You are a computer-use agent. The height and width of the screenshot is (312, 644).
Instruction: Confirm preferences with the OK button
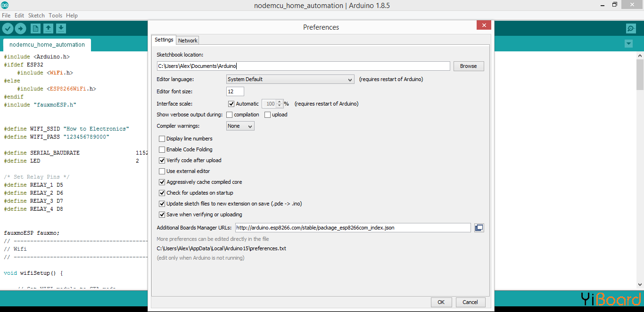pos(441,302)
